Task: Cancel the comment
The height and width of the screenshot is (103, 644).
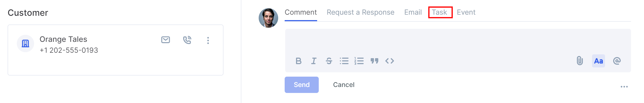Action: click(344, 85)
